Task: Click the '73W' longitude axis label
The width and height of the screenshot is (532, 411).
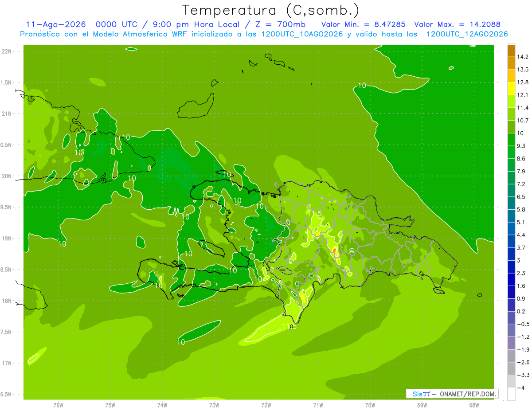Action: click(x=214, y=405)
